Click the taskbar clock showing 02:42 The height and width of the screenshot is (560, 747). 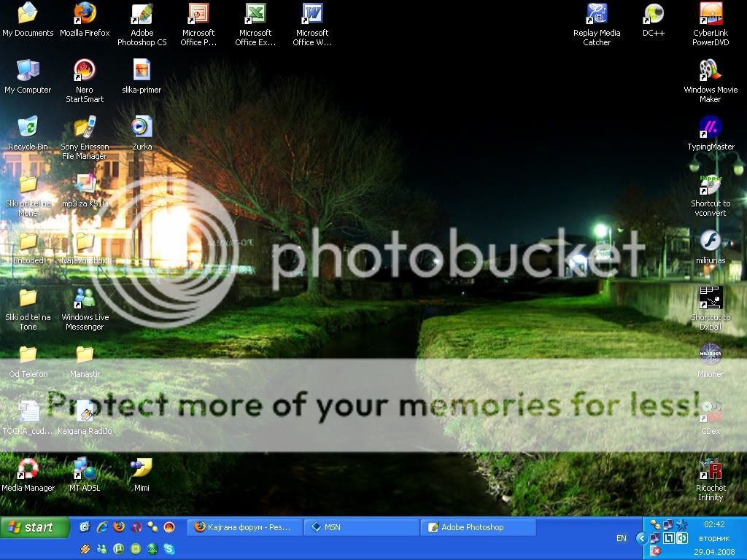click(x=714, y=524)
